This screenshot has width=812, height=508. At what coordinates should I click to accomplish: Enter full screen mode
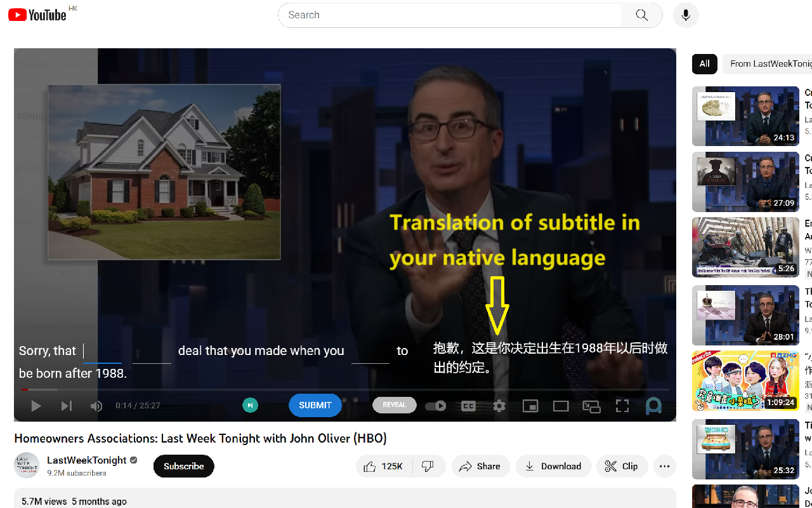coord(622,406)
